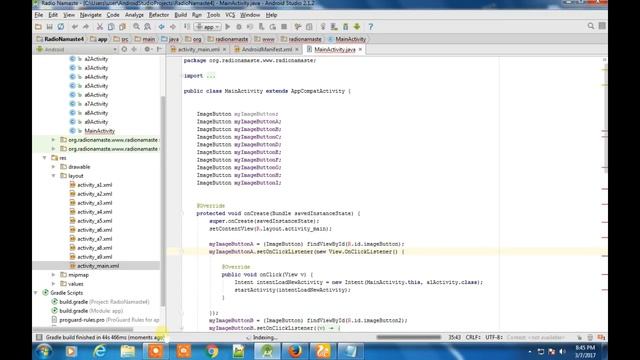Navigate Forward with the right arrow icon
The image size is (640, 360).
tap(173, 27)
